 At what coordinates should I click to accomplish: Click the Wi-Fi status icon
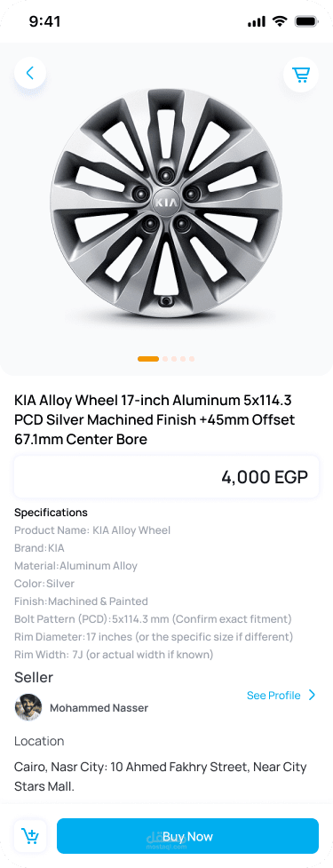tap(281, 21)
